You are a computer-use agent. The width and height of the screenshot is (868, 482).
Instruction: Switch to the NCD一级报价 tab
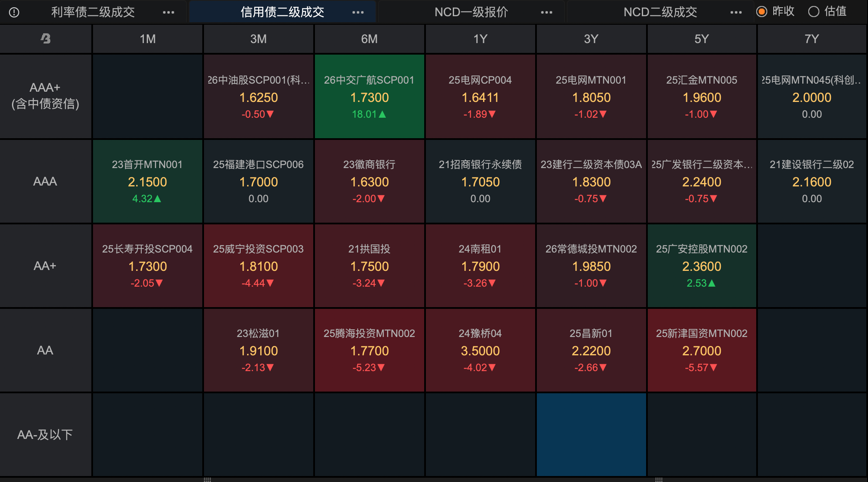click(471, 12)
